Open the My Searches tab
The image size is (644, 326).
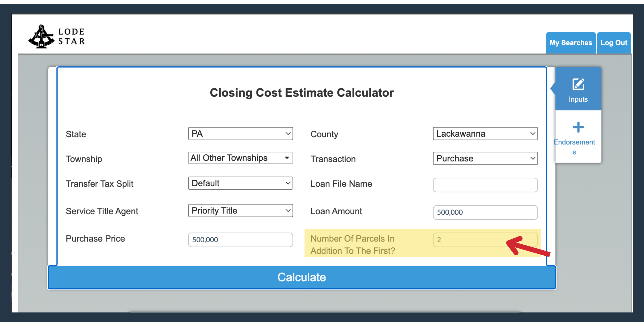click(x=571, y=43)
